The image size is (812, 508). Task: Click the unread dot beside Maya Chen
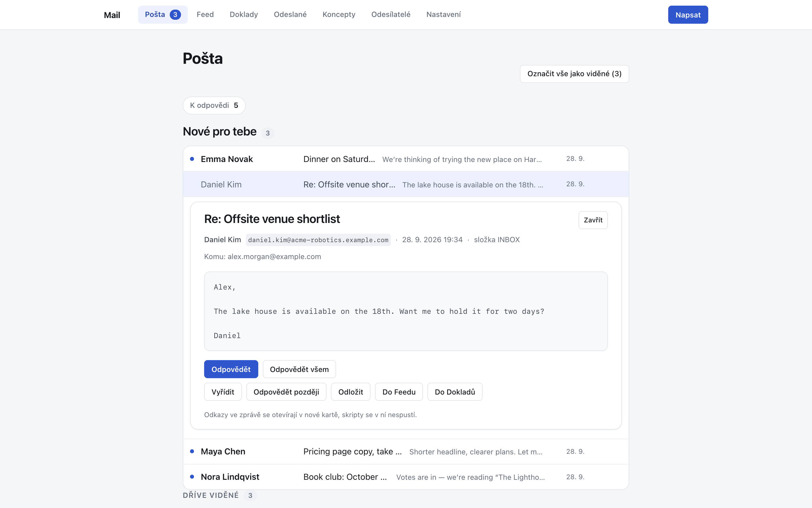pyautogui.click(x=192, y=451)
